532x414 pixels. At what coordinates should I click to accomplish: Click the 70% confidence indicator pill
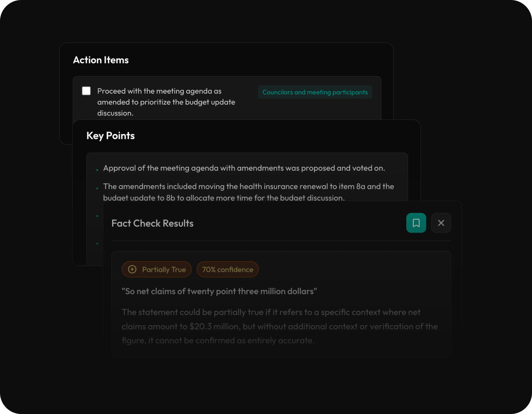click(227, 269)
